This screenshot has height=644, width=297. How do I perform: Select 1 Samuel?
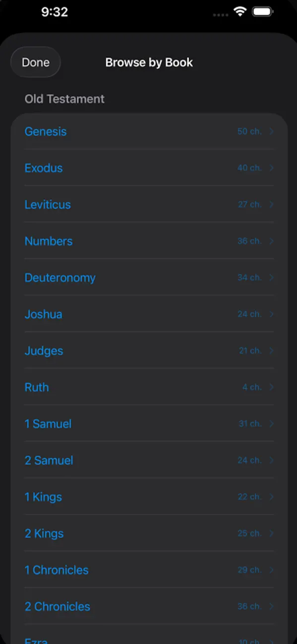48,424
